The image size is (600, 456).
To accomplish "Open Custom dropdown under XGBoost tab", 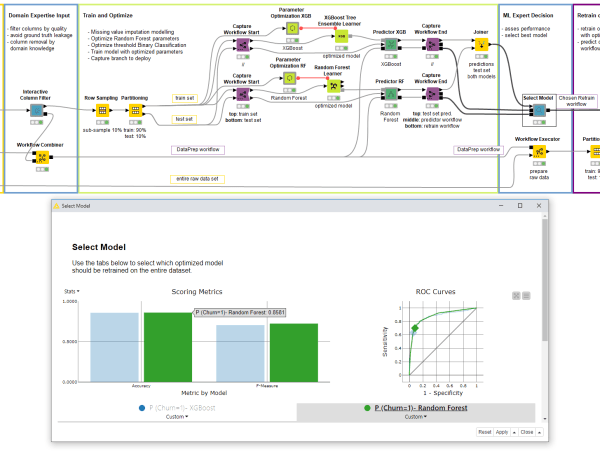I will (177, 417).
